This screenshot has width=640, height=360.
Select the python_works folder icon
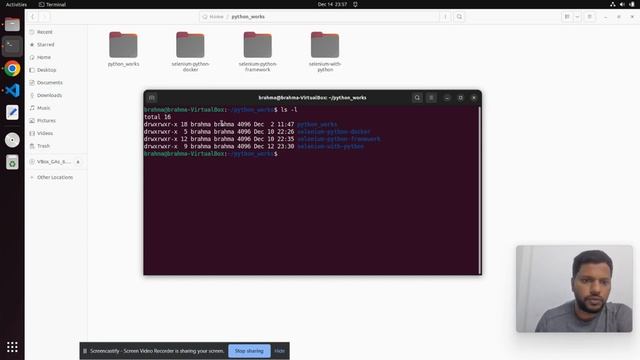pos(123,45)
